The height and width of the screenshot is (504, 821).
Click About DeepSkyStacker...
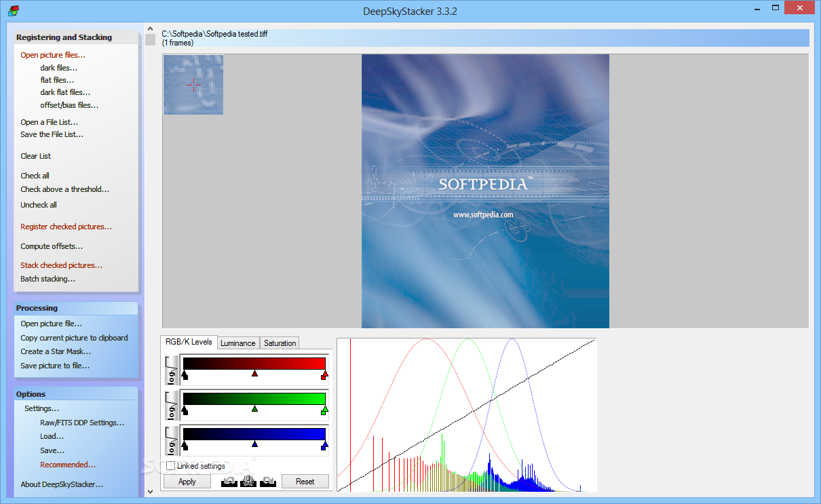[62, 484]
